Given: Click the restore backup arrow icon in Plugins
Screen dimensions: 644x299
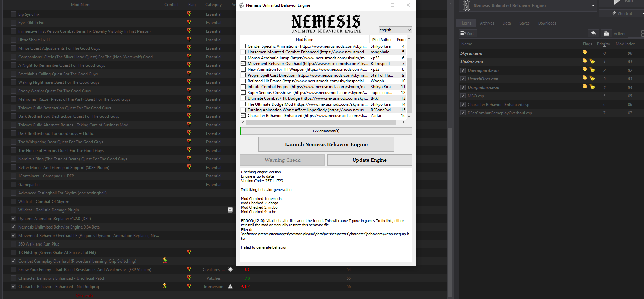Looking at the screenshot, I should (594, 33).
